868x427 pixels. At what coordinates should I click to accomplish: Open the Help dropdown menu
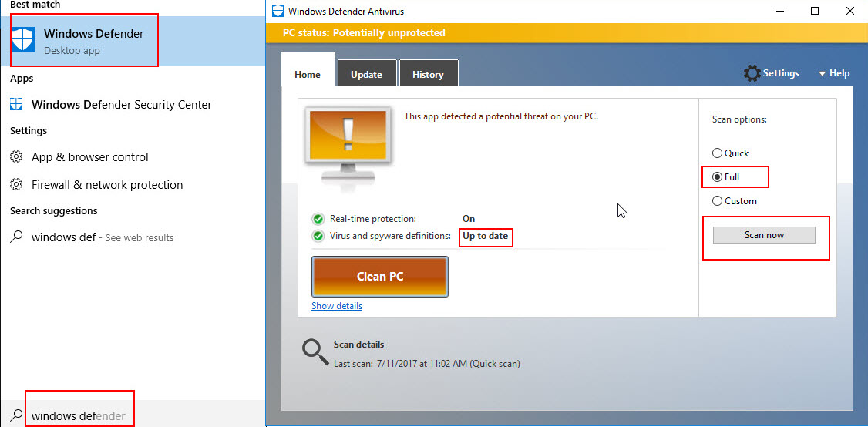[x=833, y=73]
